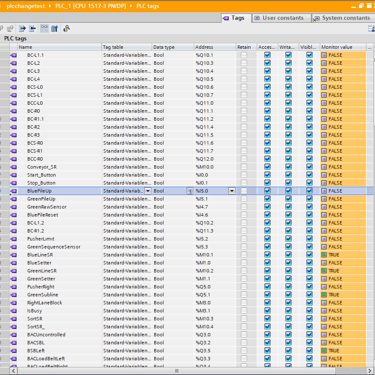
Task: Click the tag icon of IsBusy row
Action: click(14, 311)
